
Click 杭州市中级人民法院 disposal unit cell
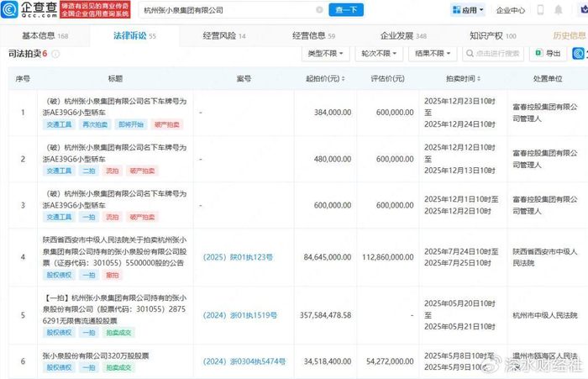[x=545, y=315]
